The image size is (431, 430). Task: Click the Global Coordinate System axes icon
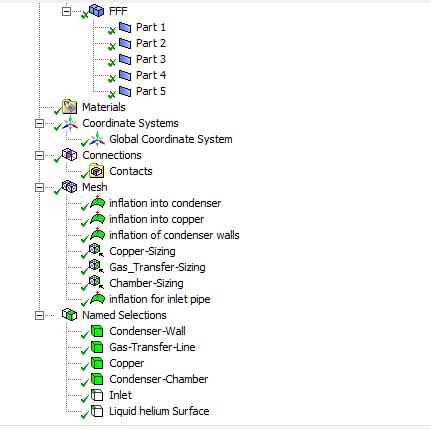pos(97,139)
